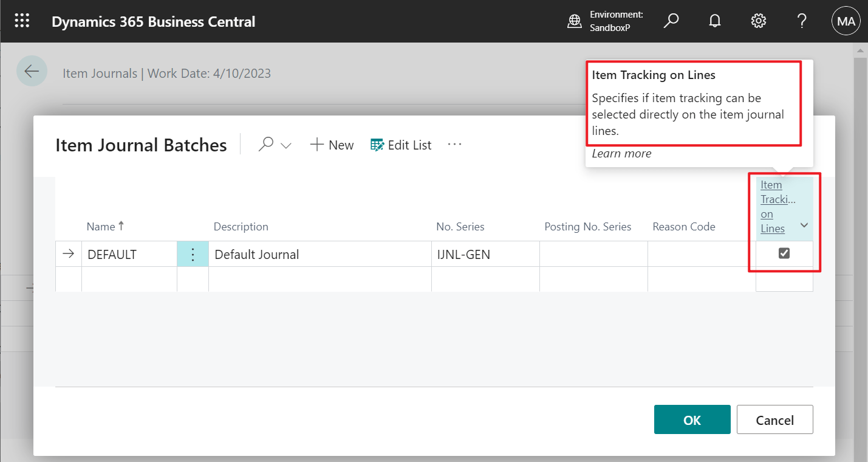Navigate back using the back arrow
This screenshot has width=868, height=462.
click(x=32, y=71)
